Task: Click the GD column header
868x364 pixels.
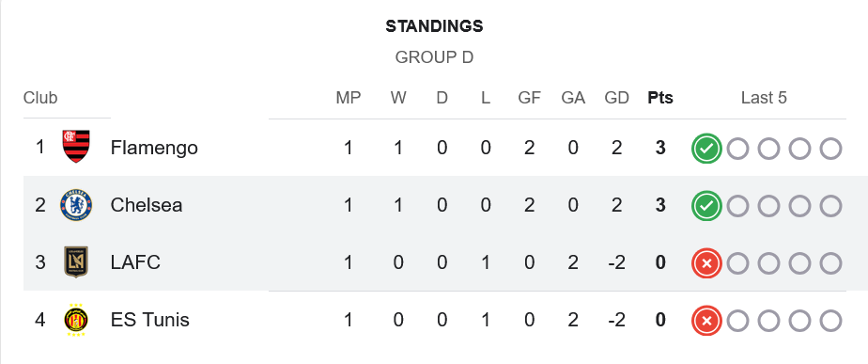Action: [616, 98]
